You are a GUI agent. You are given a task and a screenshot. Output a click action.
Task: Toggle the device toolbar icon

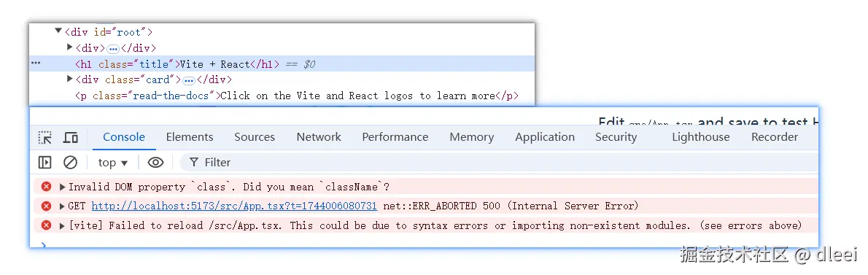click(x=70, y=137)
